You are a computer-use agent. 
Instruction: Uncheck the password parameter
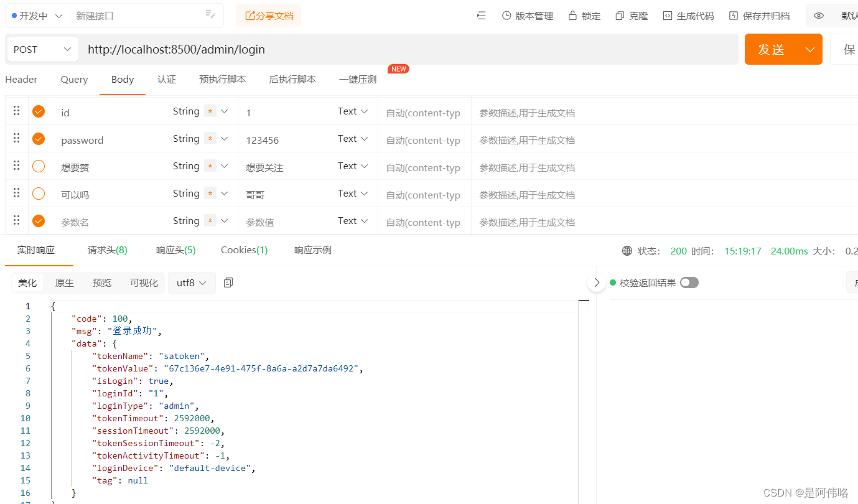pyautogui.click(x=38, y=138)
